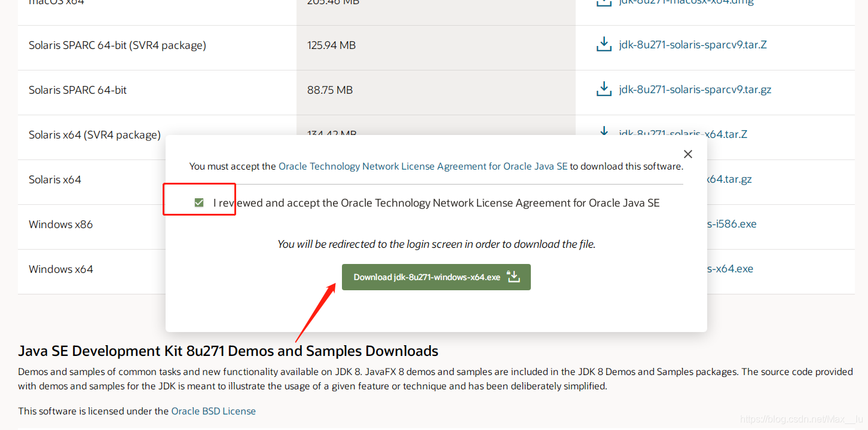This screenshot has width=868, height=430.
Task: Click the Demos and Samples Downloads heading
Action: tap(228, 351)
